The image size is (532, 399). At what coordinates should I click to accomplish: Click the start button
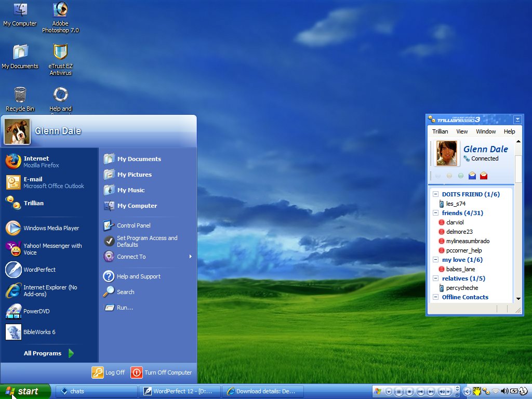point(25,391)
